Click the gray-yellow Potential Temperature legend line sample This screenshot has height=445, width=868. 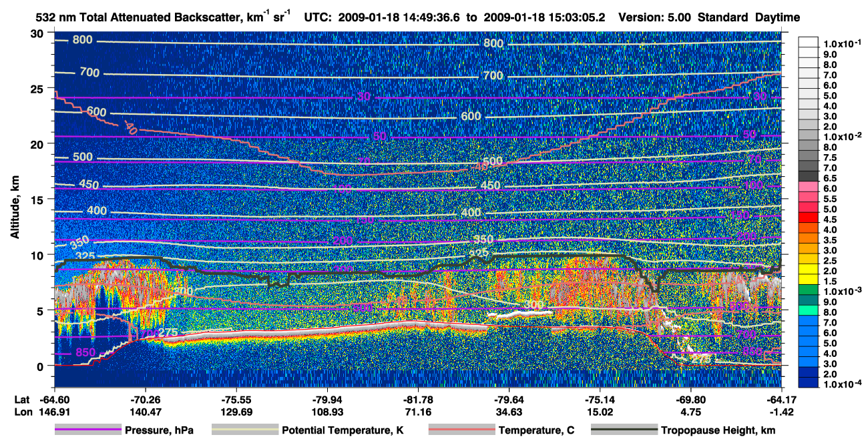(245, 430)
